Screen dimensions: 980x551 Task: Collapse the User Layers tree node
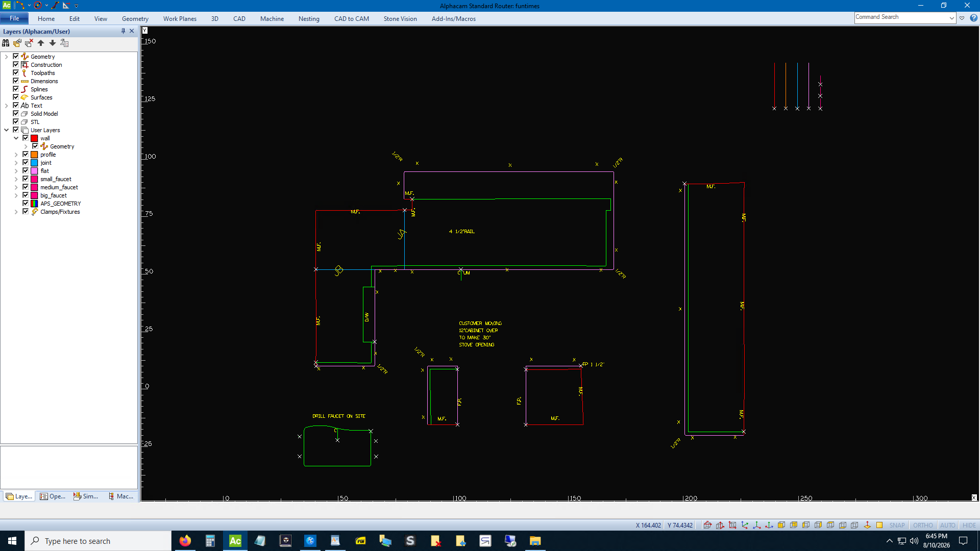pyautogui.click(x=6, y=130)
